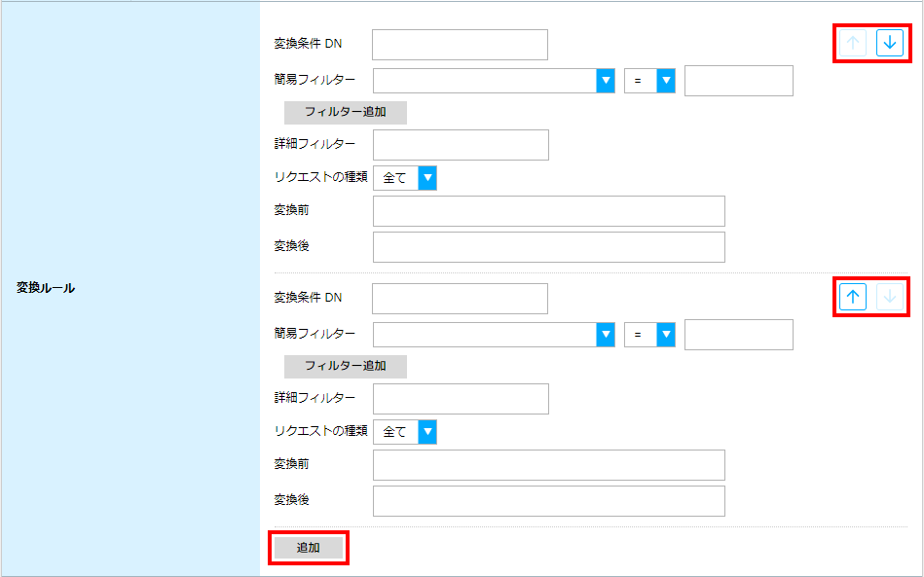Move the second rule down with arrow

889,297
